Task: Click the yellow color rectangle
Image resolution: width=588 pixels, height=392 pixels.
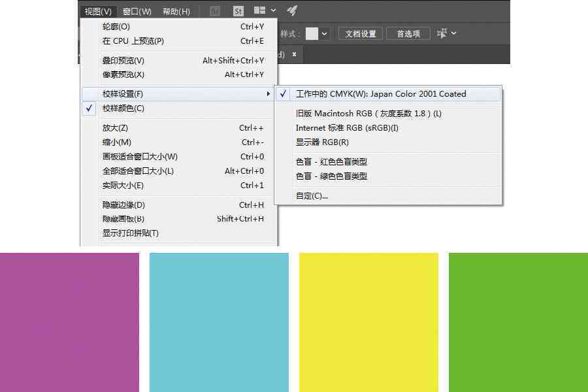Action: pyautogui.click(x=368, y=322)
